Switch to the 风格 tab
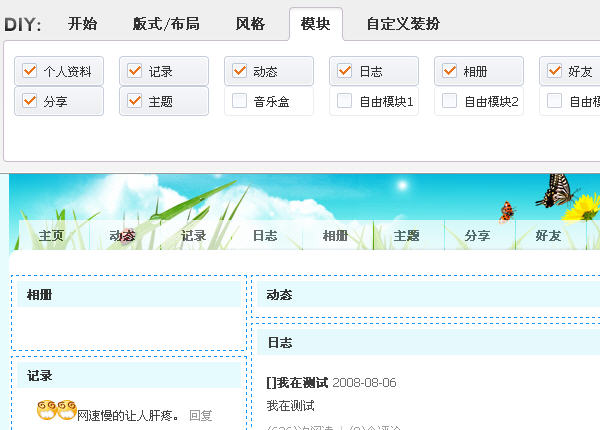The image size is (600, 430). pyautogui.click(x=250, y=24)
